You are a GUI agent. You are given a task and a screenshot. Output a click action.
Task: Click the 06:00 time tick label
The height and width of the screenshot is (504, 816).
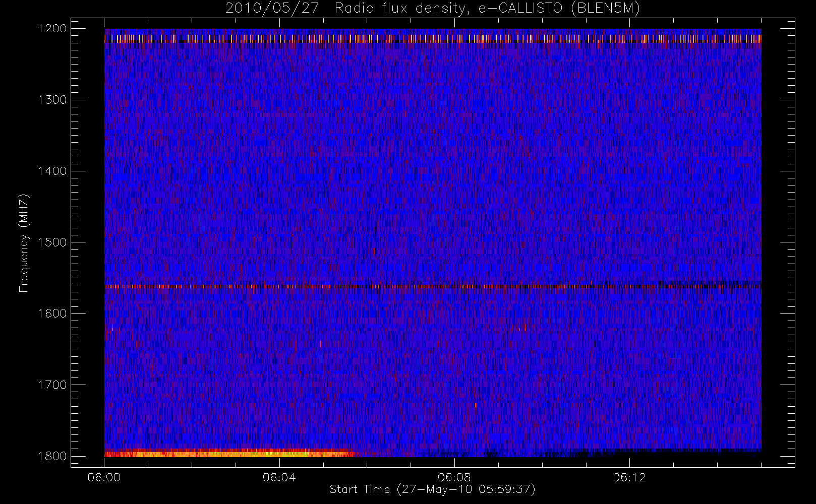click(x=104, y=477)
